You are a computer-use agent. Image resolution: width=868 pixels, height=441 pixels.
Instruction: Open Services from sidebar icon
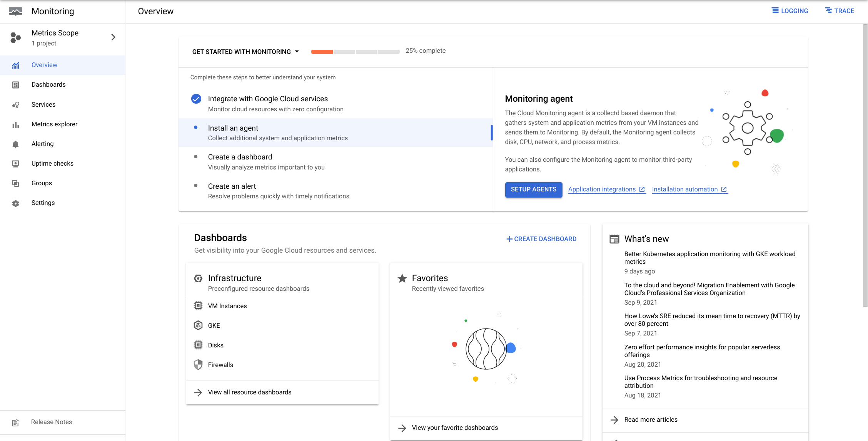[x=15, y=104]
